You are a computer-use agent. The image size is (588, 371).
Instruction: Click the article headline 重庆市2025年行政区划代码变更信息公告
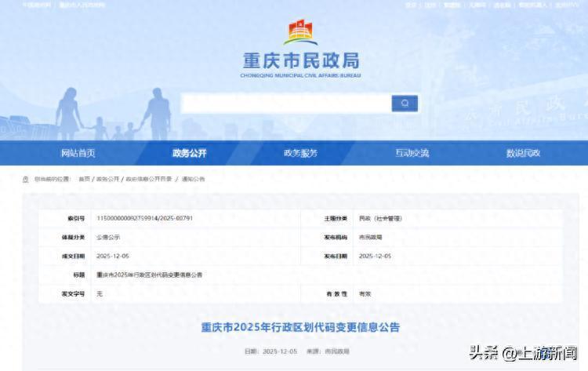(x=301, y=327)
